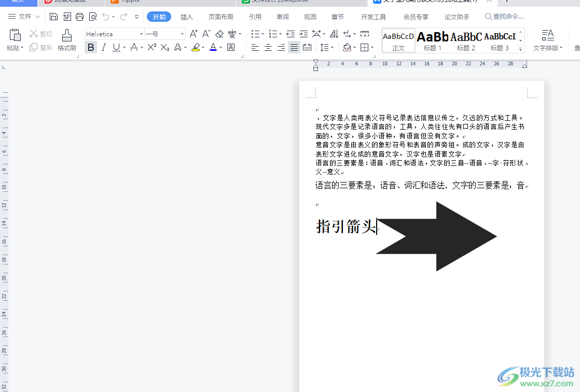Screen dimensions: 580x392
Task: Toggle Bold formatting
Action: [91, 48]
